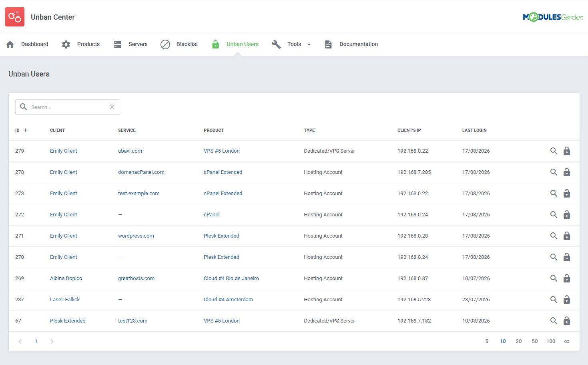588x365 pixels.
Task: Open Plesk Extended client link in row 67
Action: 68,321
